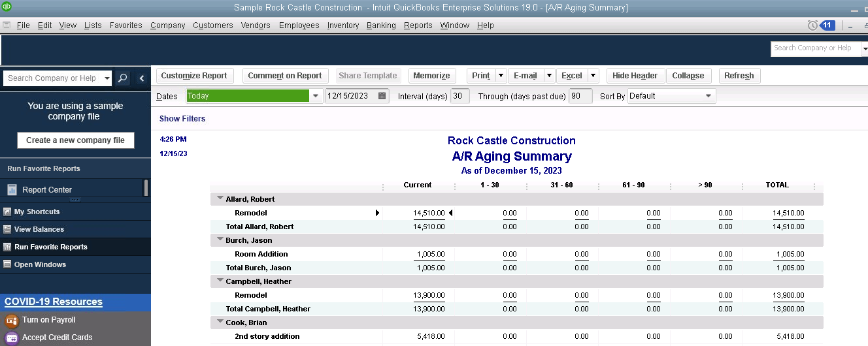Open the Vendors menu

point(256,25)
